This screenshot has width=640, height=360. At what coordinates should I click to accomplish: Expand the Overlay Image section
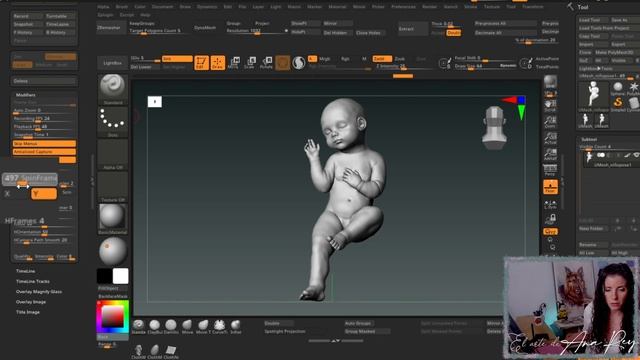point(31,302)
